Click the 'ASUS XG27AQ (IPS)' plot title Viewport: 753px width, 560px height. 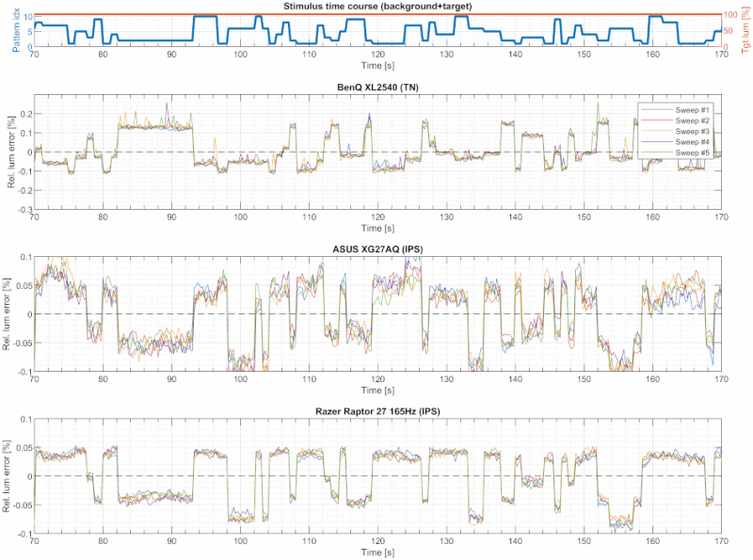tap(377, 249)
